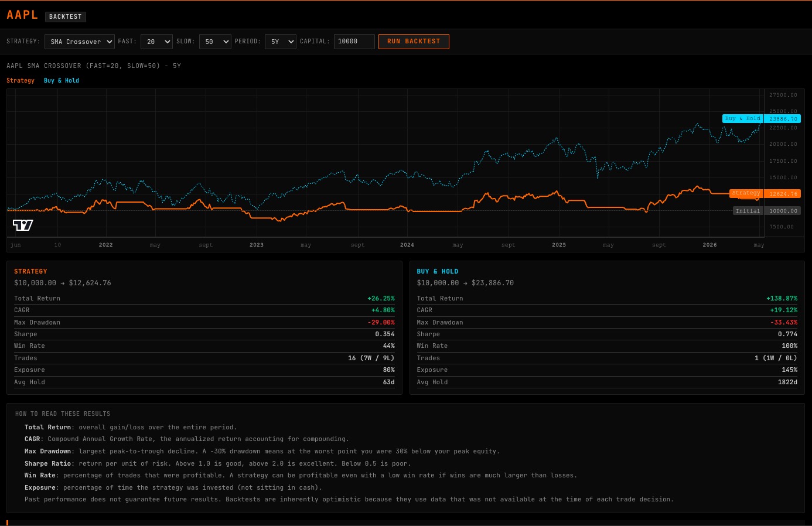Viewport: 812px width, 526px height.
Task: Click the Buy & Hold legend label
Action: click(x=62, y=80)
